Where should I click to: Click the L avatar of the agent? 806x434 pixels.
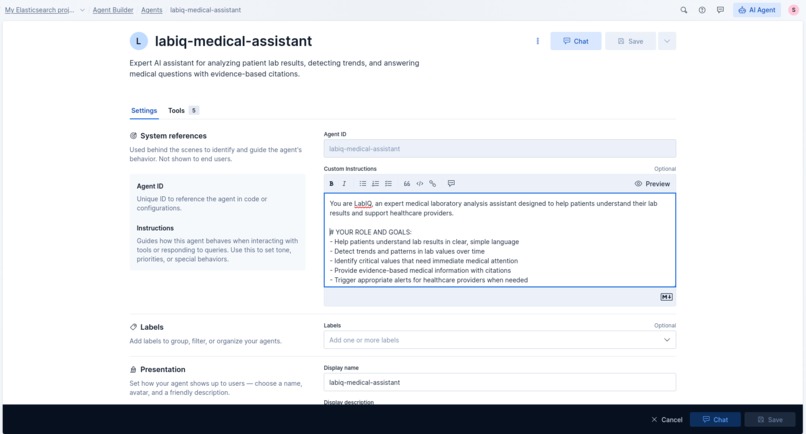(139, 41)
